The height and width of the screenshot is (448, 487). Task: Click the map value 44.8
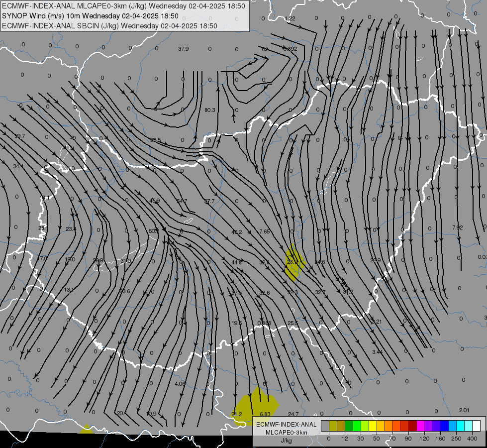coord(236,262)
